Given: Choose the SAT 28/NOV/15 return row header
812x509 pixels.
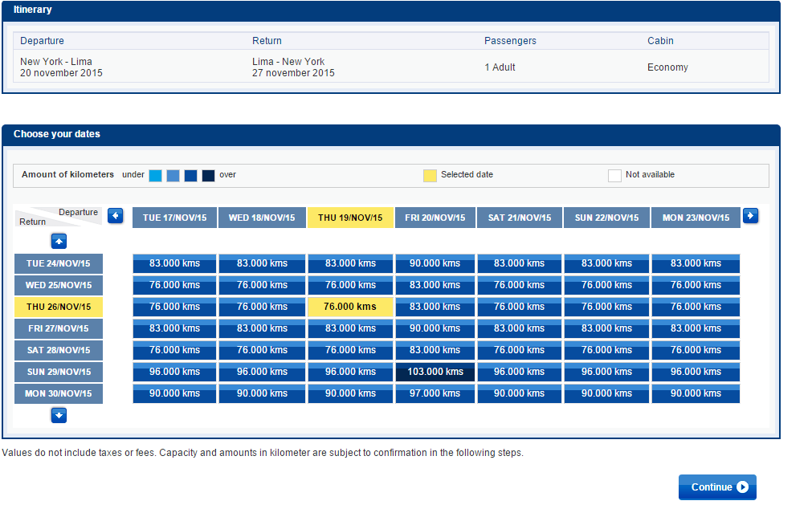Looking at the screenshot, I should tap(59, 351).
